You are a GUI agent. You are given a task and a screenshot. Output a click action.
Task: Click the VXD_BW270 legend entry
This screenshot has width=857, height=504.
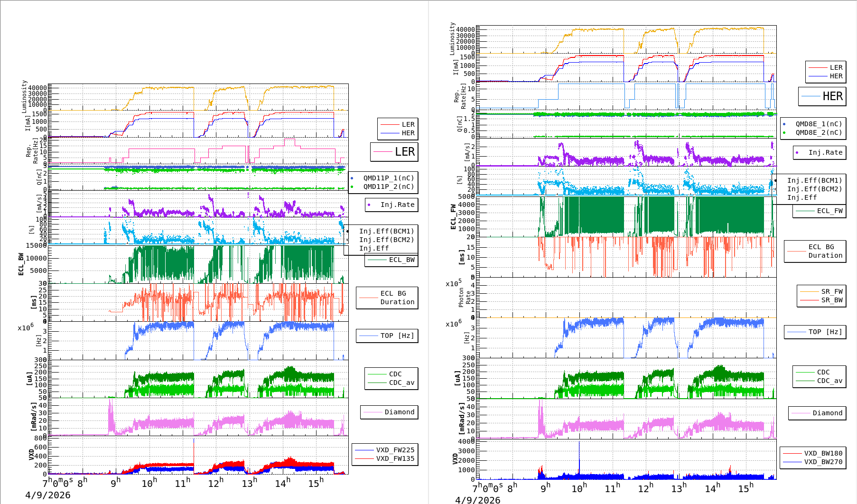[823, 462]
